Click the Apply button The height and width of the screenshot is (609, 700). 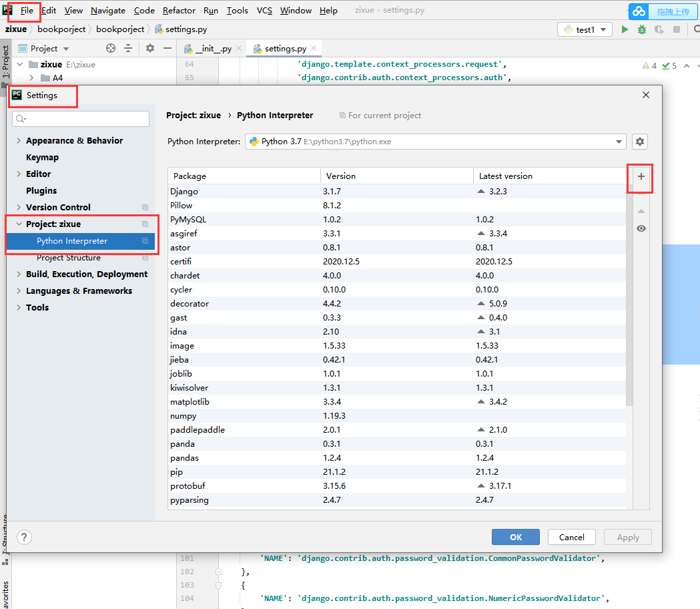[627, 537]
